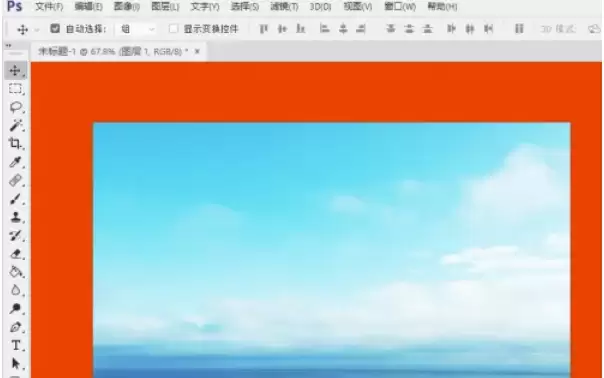
Task: Open the 组 auto-select dropdown
Action: tap(137, 29)
